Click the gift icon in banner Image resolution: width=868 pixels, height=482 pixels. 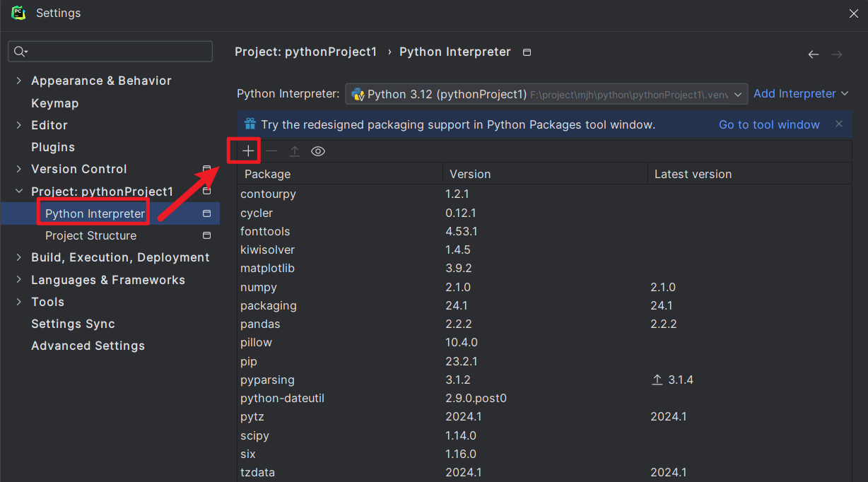pos(250,124)
